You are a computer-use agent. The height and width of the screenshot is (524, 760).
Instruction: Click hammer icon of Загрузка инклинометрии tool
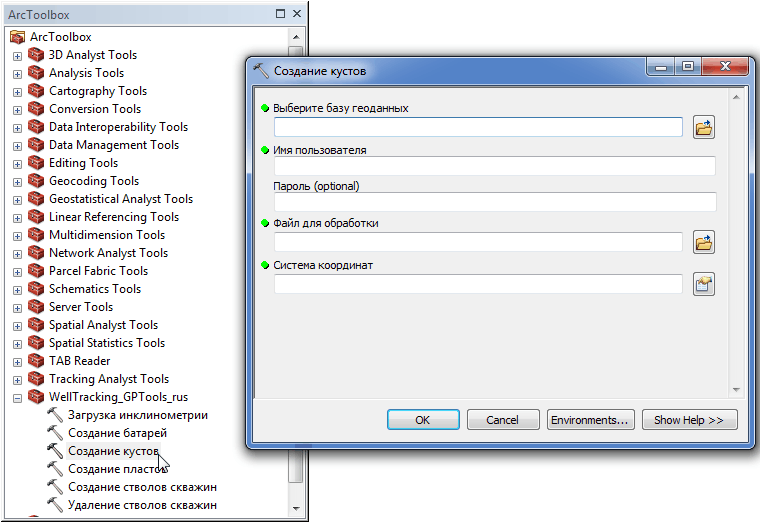55,415
